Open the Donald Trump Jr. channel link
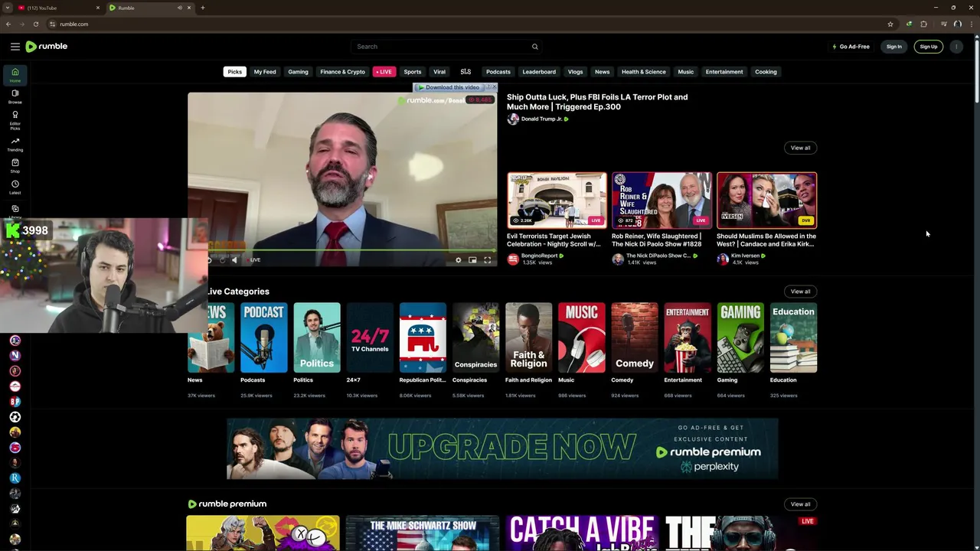980x551 pixels. tap(541, 119)
